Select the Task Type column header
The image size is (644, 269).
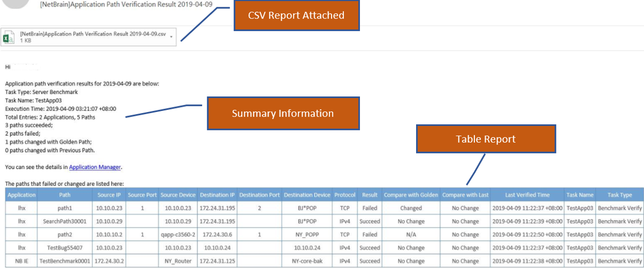620,195
